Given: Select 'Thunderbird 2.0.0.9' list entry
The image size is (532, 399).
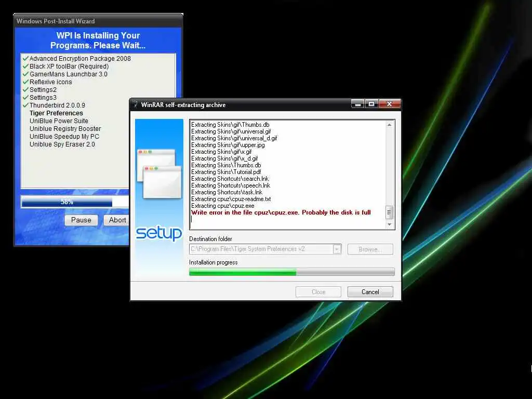Looking at the screenshot, I should pos(57,105).
